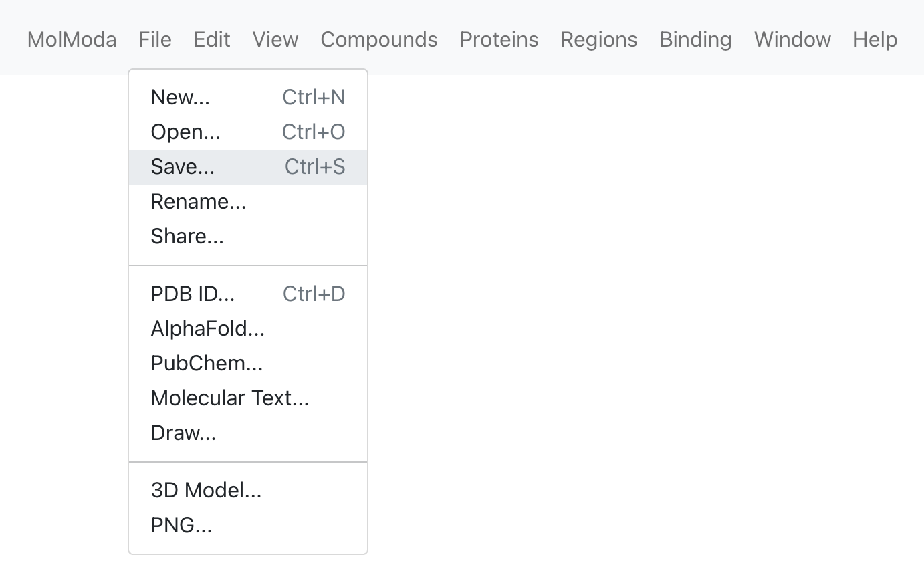Open the MolModa brand menu
Image resolution: width=924 pixels, height=571 pixels.
(72, 39)
